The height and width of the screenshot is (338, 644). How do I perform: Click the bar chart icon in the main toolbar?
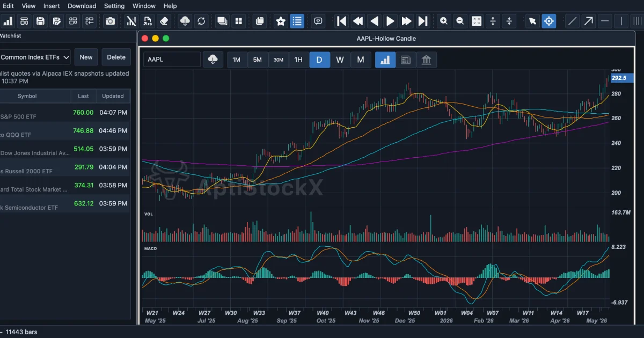pyautogui.click(x=8, y=21)
